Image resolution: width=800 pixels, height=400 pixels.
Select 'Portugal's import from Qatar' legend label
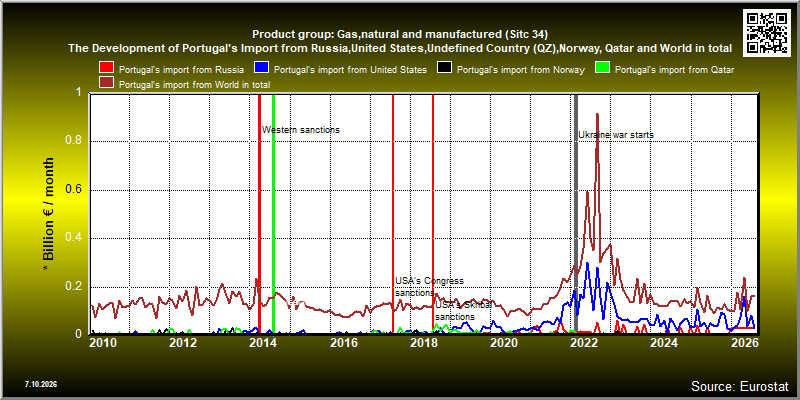(674, 70)
